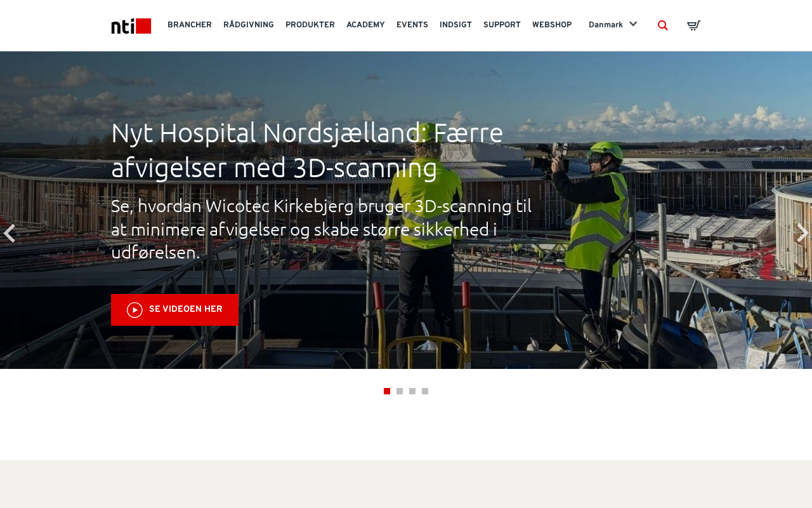
Task: Open the search magnifier icon
Action: (x=663, y=25)
